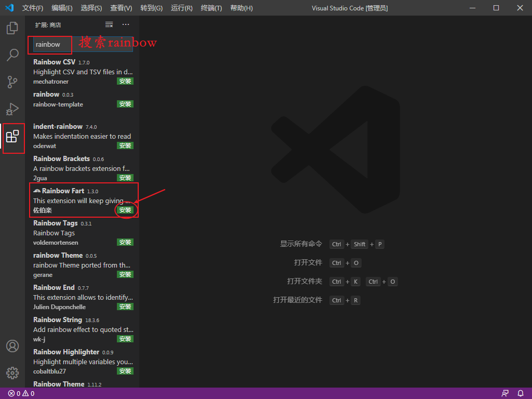Image resolution: width=532 pixels, height=399 pixels.
Task: Click the cobaltblu27 publisher name
Action: click(49, 371)
